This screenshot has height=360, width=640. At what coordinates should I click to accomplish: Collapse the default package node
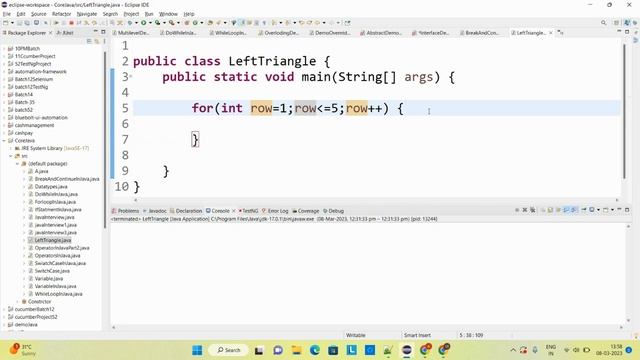click(18, 164)
